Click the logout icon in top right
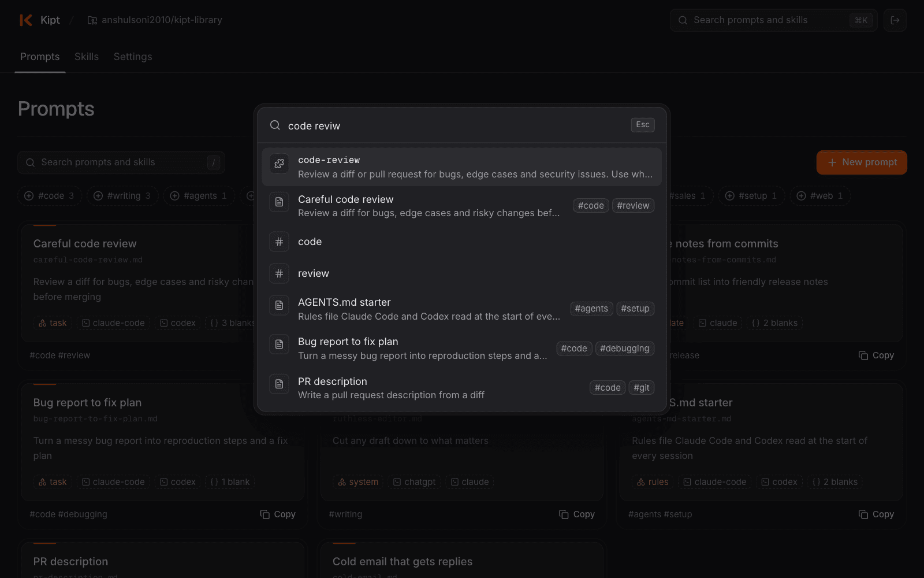The width and height of the screenshot is (924, 578). (895, 20)
